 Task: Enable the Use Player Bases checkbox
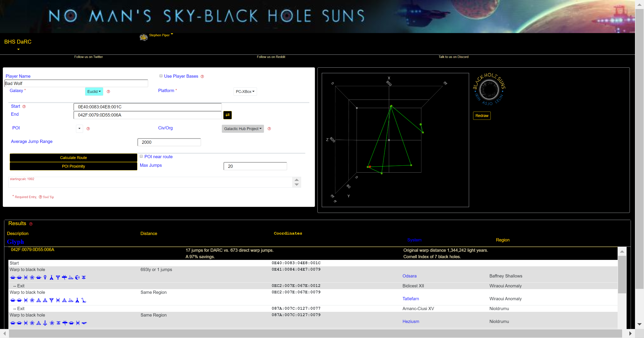[161, 76]
